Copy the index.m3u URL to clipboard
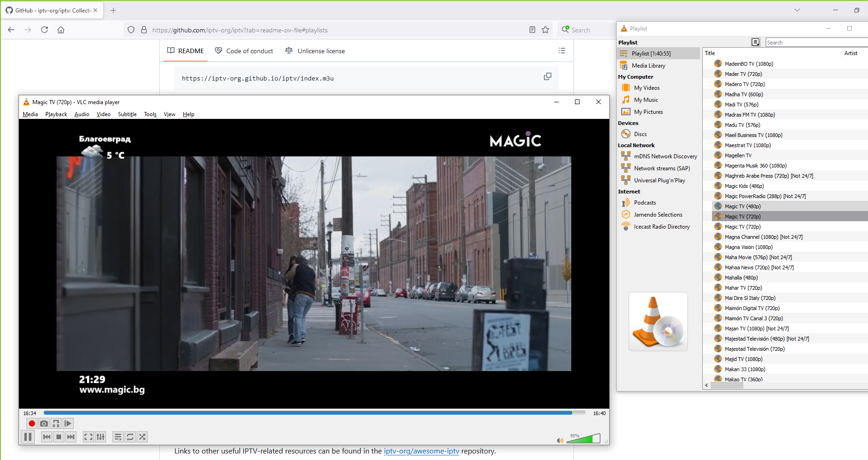868x460 pixels. tap(548, 76)
